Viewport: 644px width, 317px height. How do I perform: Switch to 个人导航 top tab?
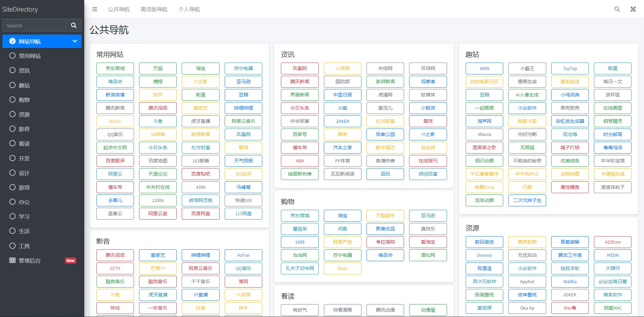[189, 9]
